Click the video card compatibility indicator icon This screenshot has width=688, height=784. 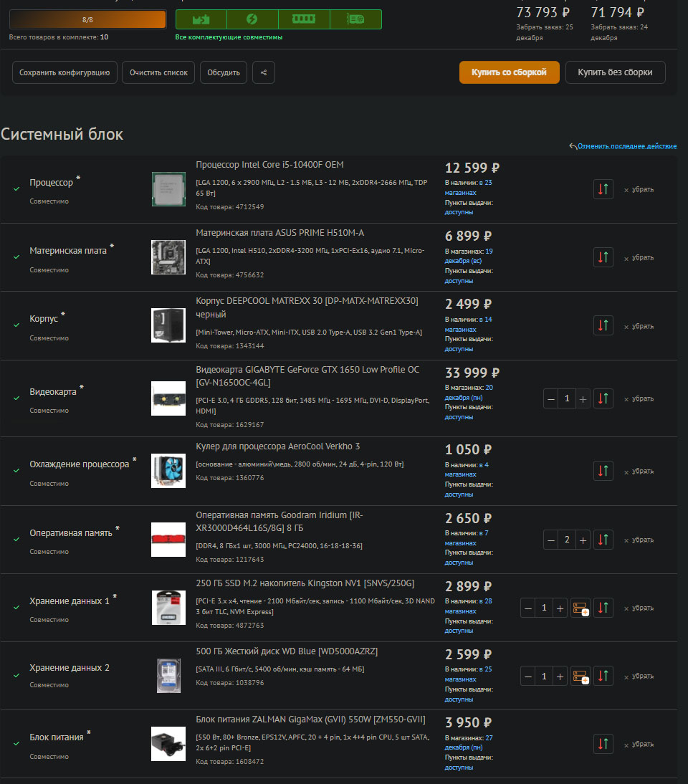click(355, 19)
